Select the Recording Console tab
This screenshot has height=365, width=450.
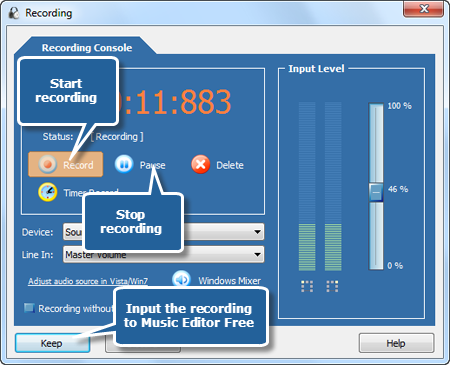pyautogui.click(x=87, y=48)
